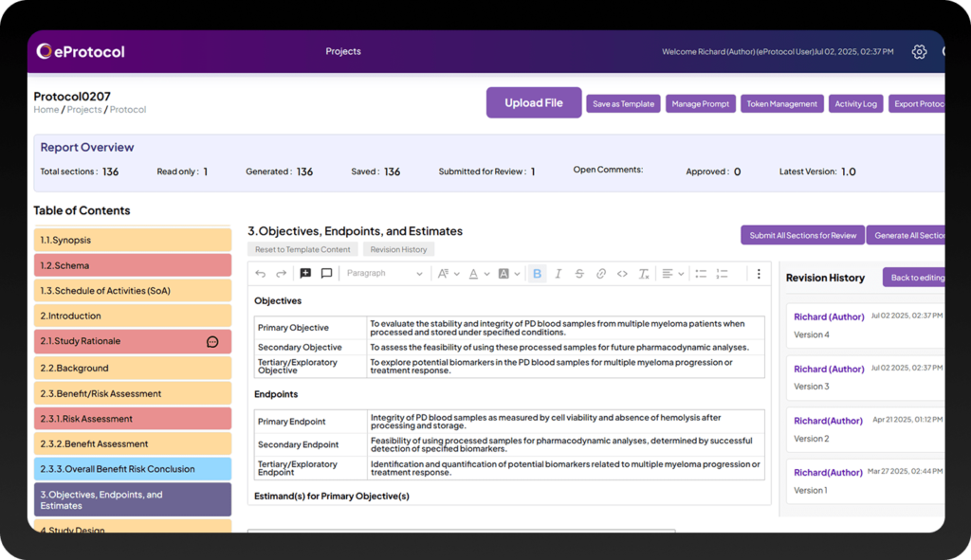971x560 pixels.
Task: Select 2.2.Background in Table of Contents
Action: (x=133, y=368)
